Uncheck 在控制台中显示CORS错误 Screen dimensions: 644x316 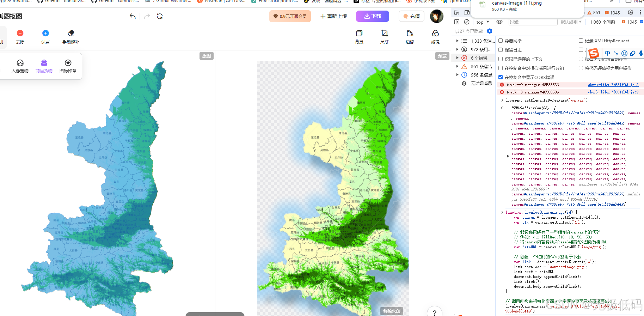tap(501, 77)
